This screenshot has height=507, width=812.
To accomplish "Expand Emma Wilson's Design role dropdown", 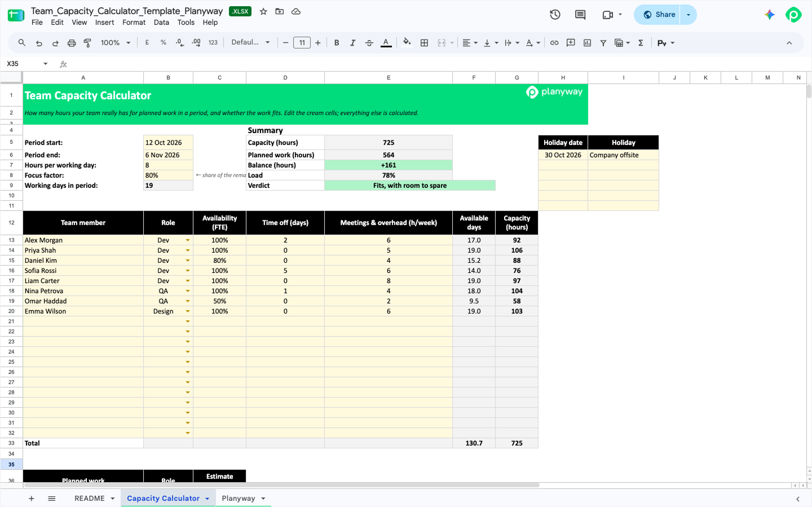I will coord(188,311).
